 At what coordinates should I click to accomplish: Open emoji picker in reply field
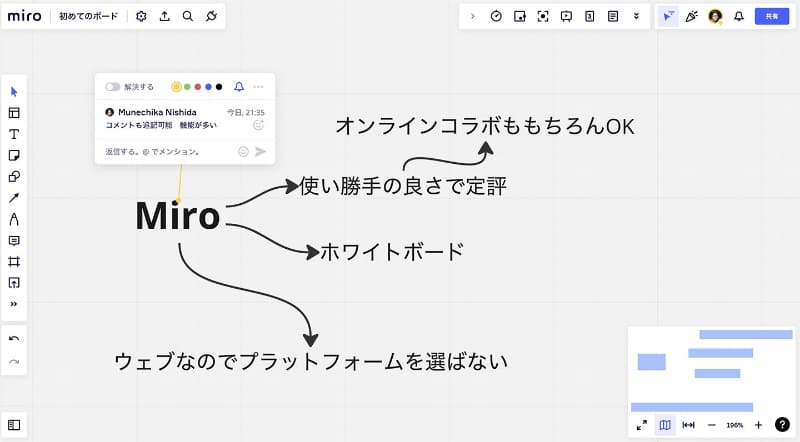243,152
